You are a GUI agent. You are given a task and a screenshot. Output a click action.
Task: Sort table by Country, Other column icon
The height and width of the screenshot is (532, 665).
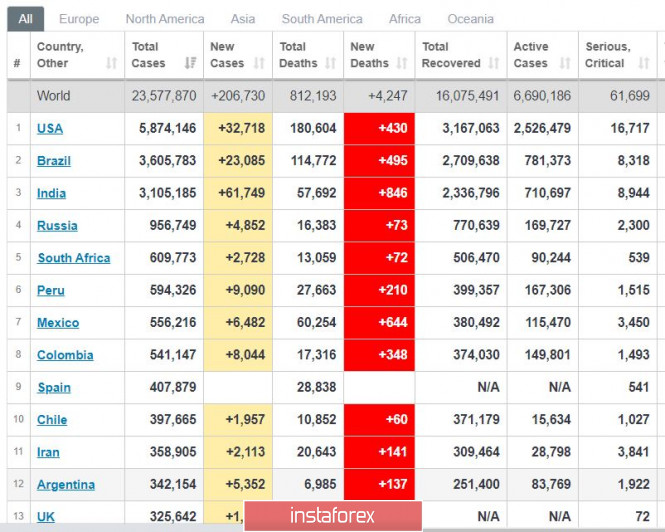111,64
